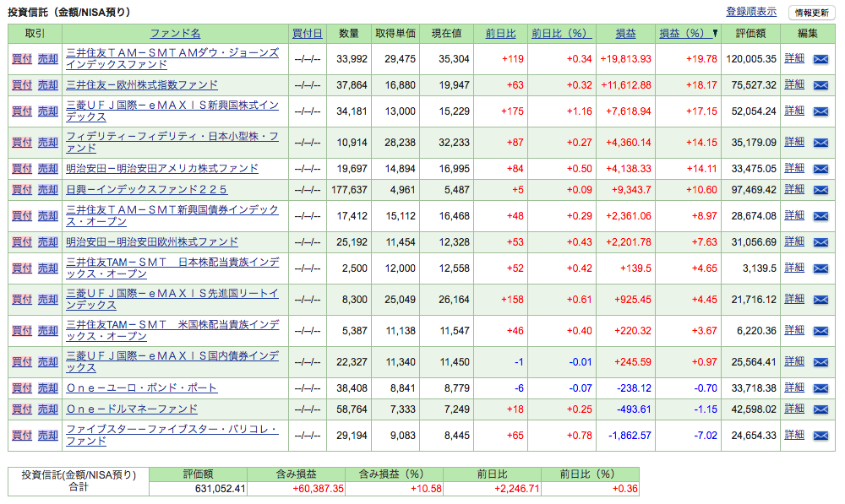Open fund 三井住友-欧州株式指数ファンド
The image size is (845, 504).
(x=142, y=85)
